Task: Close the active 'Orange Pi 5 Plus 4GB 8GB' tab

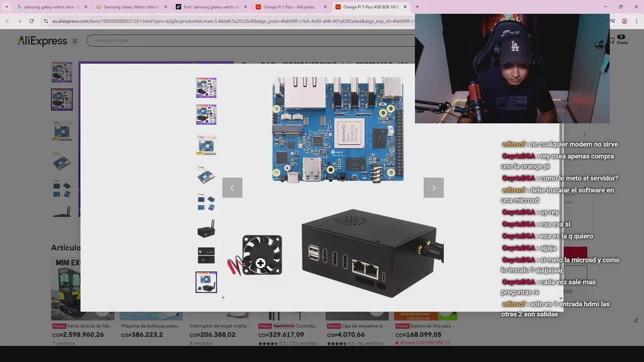Action: 405,7
